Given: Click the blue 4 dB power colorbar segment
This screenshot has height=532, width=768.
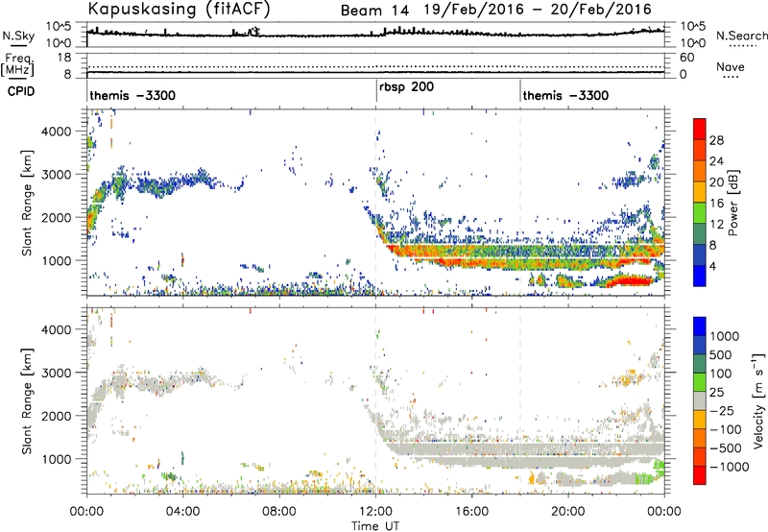Looking at the screenshot, I should [700, 276].
